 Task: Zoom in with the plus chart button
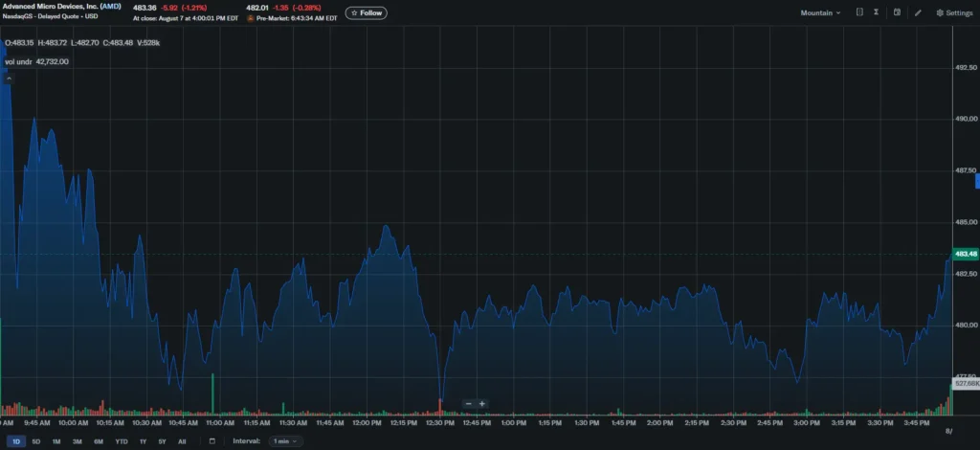point(482,404)
